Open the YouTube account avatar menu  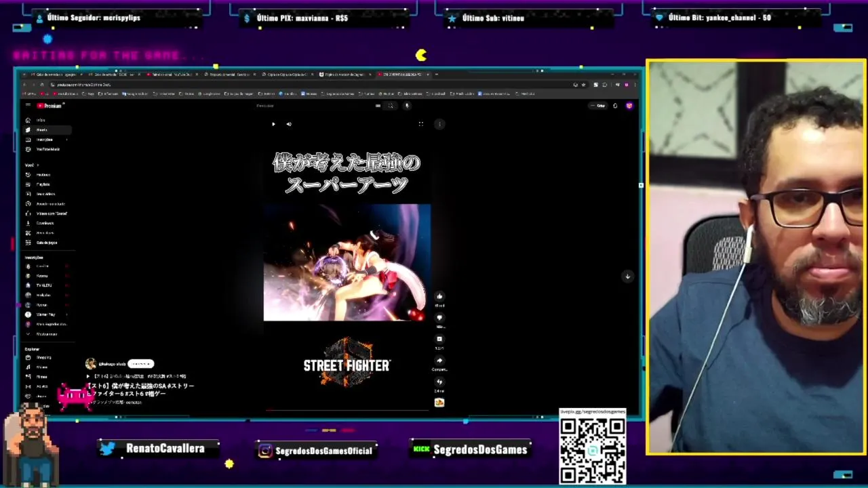coord(629,106)
